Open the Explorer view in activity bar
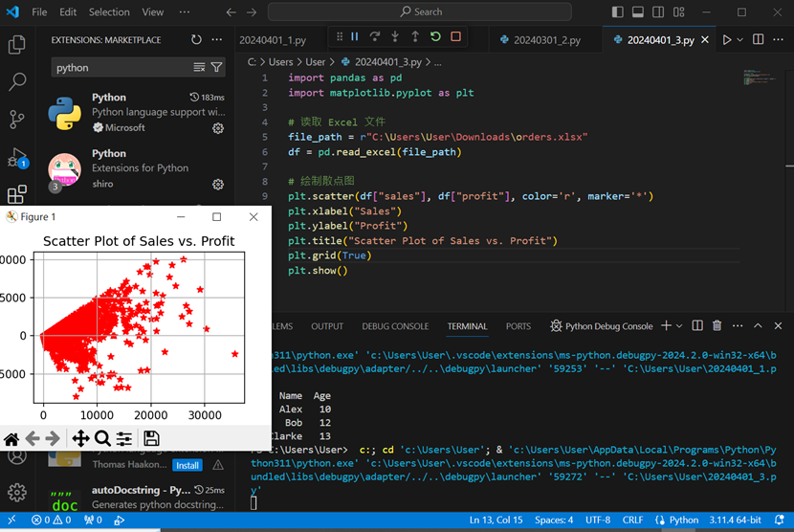 (16, 45)
